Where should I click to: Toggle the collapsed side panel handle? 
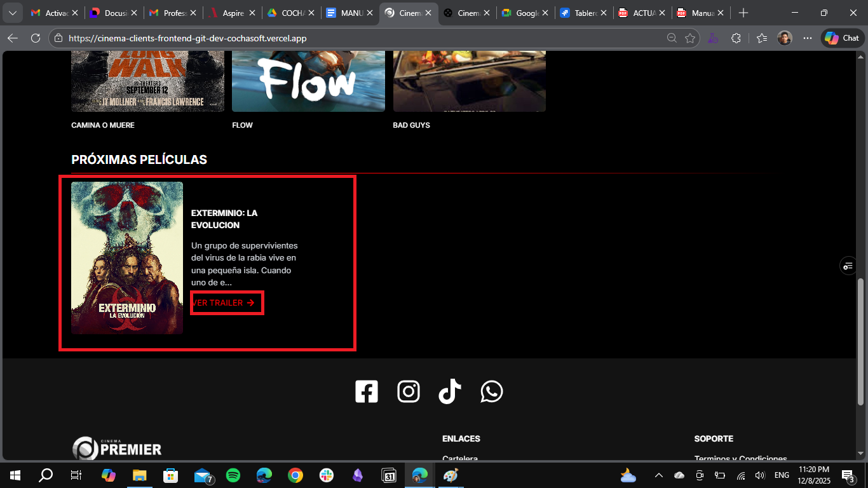click(848, 266)
